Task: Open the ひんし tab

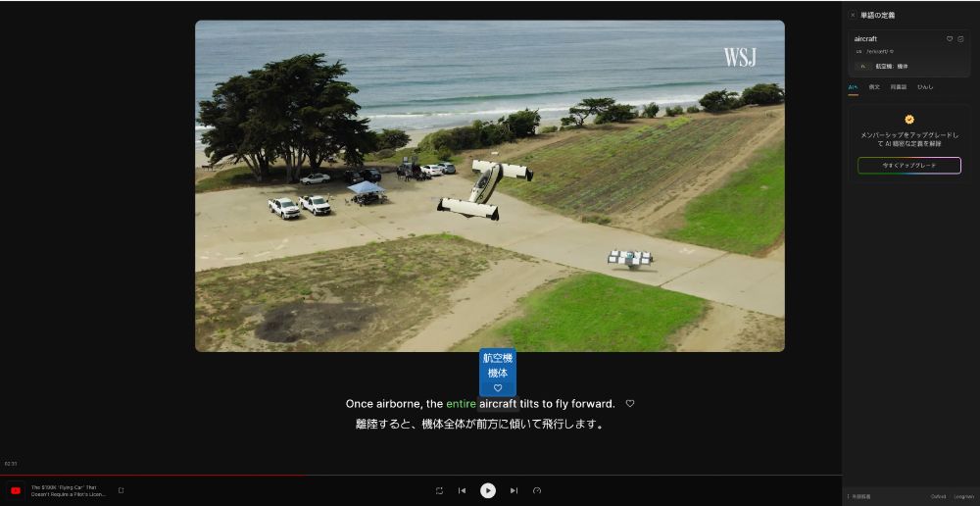Action: point(925,87)
